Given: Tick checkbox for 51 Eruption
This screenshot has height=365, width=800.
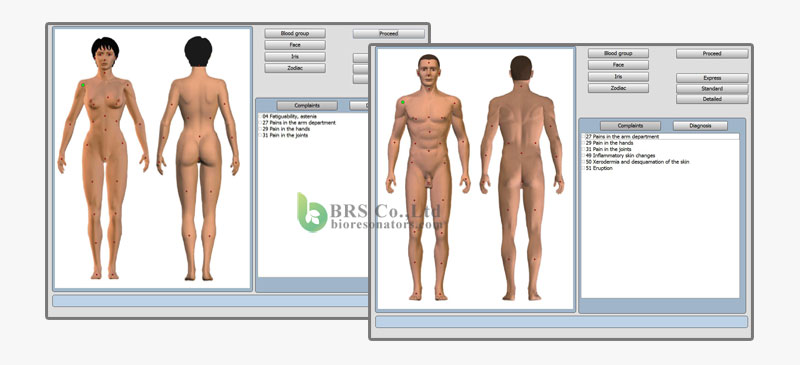Looking at the screenshot, I should pyautogui.click(x=584, y=168).
